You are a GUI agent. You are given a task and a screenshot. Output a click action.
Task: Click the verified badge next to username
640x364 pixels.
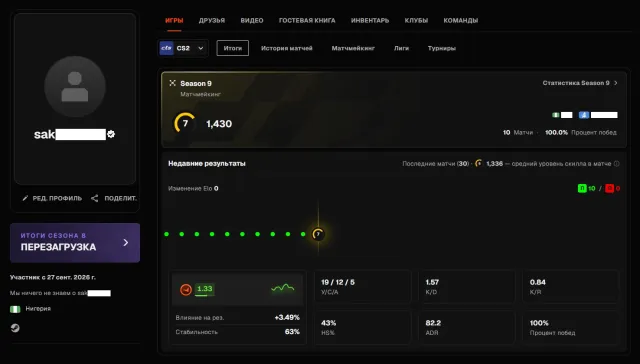coord(111,134)
